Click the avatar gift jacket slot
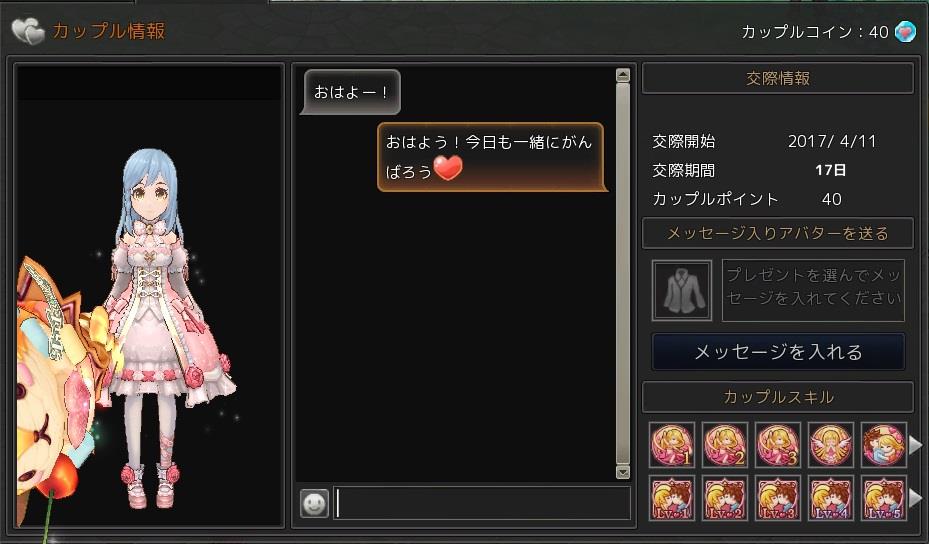 pyautogui.click(x=682, y=290)
